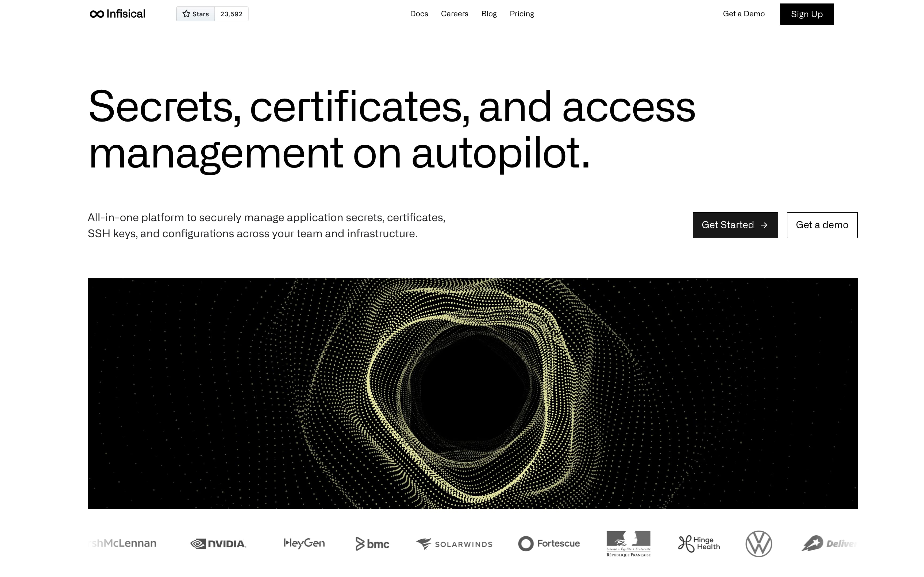Click the SolarWinds logo
This screenshot has width=924, height=577.
[x=454, y=544]
